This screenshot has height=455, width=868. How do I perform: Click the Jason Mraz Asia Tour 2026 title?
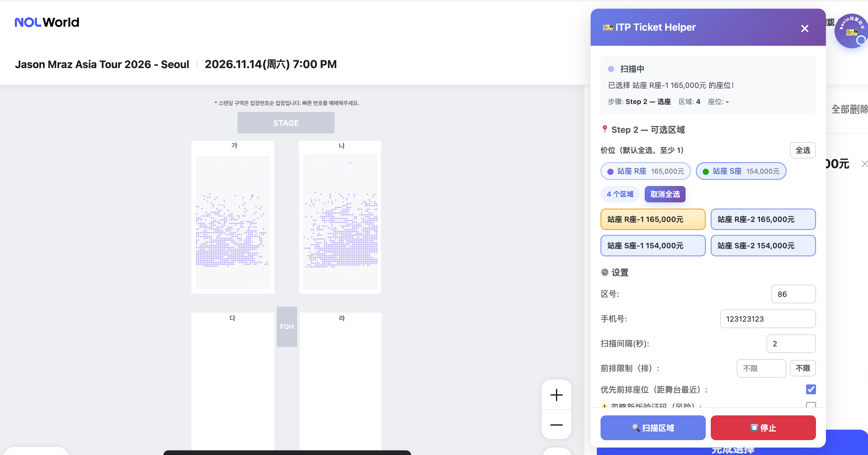pyautogui.click(x=102, y=64)
